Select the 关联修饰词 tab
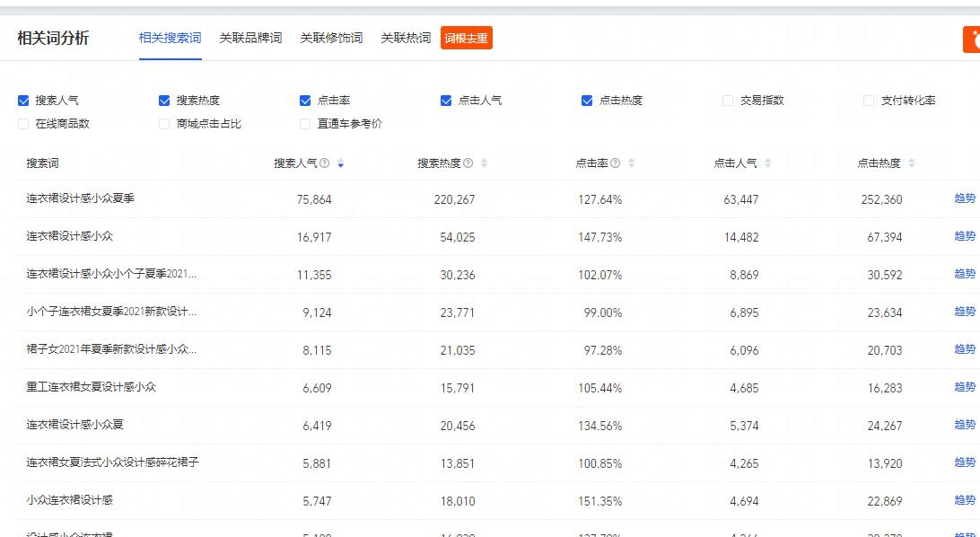The image size is (980, 537). pos(331,38)
